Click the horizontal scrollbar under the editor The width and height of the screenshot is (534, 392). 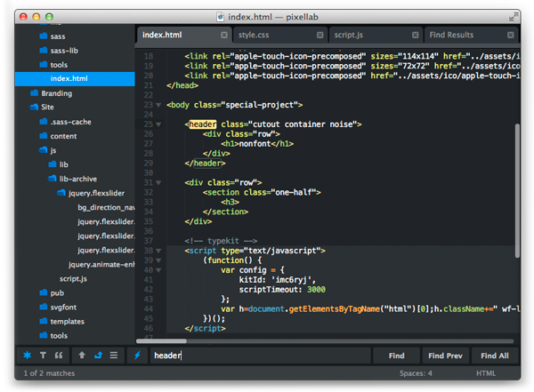click(162, 340)
